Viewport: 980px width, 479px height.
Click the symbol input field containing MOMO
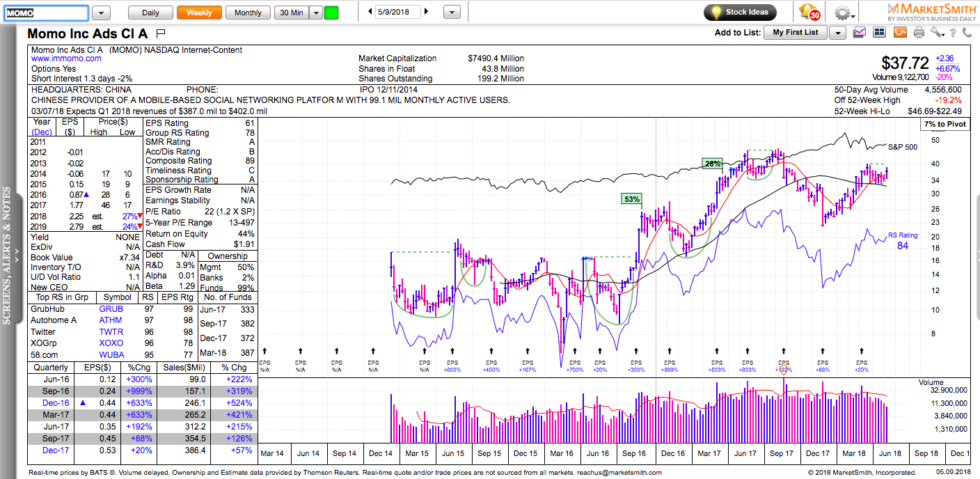[46, 13]
